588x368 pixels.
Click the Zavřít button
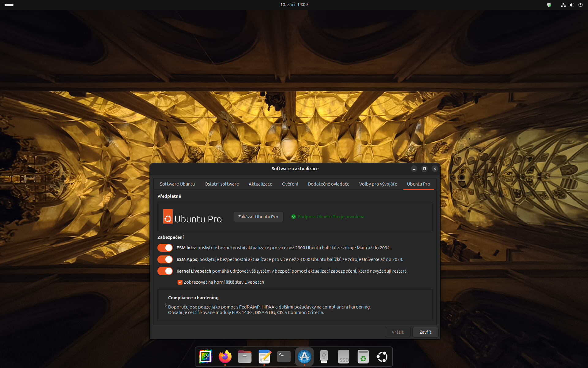pyautogui.click(x=425, y=332)
